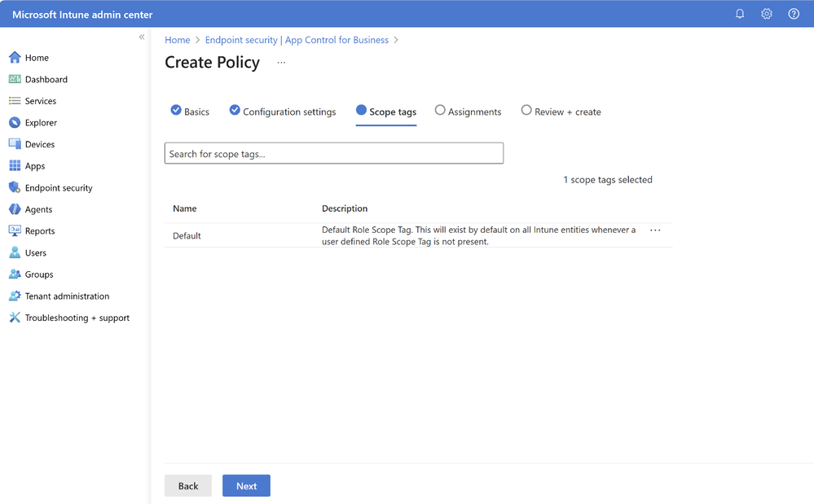Collapse the left navigation sidebar
Image resolution: width=814 pixels, height=504 pixels.
click(142, 37)
